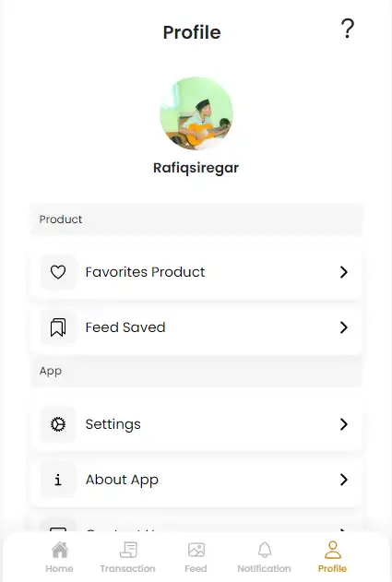The image size is (392, 582).
Task: Open Settings via its right chevron
Action: click(344, 424)
